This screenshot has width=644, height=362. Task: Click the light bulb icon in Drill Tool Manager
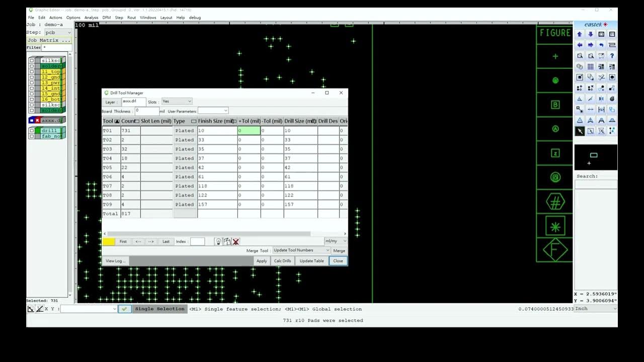click(x=218, y=241)
